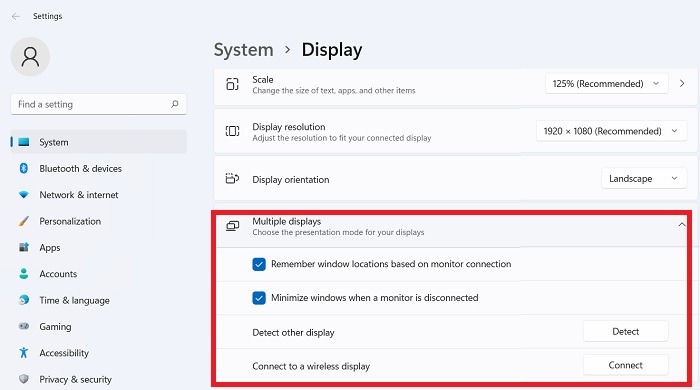Click the Settings window title text
The height and width of the screenshot is (390, 700).
pos(48,16)
